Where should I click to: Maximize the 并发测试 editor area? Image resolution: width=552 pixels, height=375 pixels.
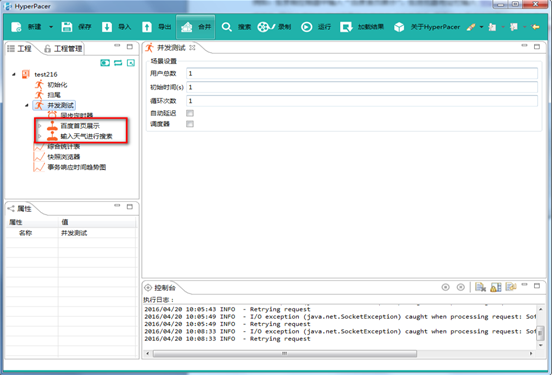click(x=537, y=46)
